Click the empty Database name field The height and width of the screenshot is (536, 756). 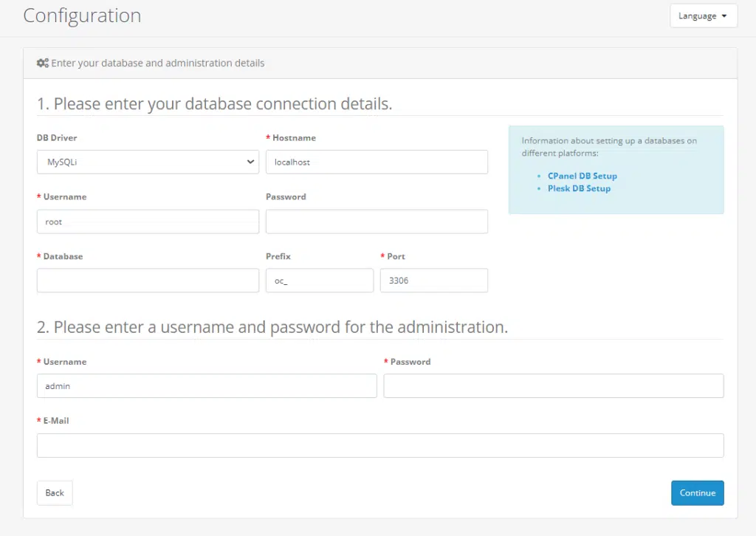tap(148, 281)
